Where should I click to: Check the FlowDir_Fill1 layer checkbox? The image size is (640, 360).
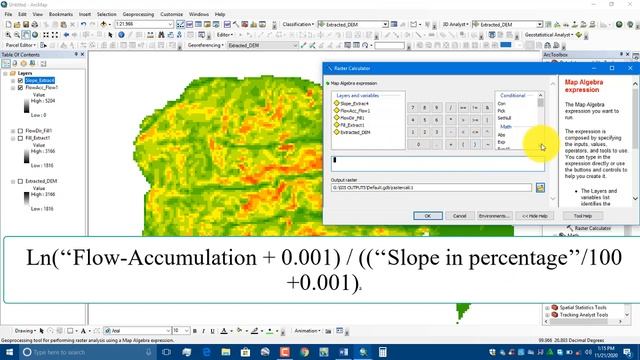point(20,131)
